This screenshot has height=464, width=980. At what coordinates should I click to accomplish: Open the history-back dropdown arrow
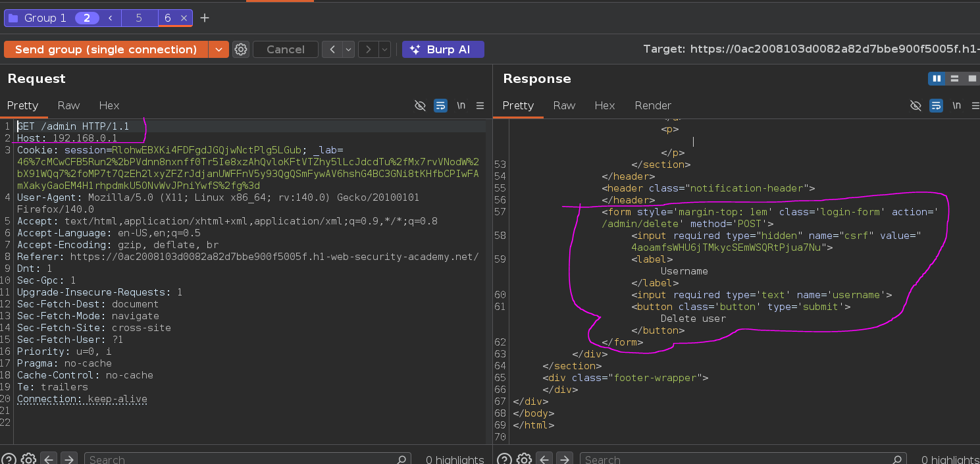tap(348, 49)
